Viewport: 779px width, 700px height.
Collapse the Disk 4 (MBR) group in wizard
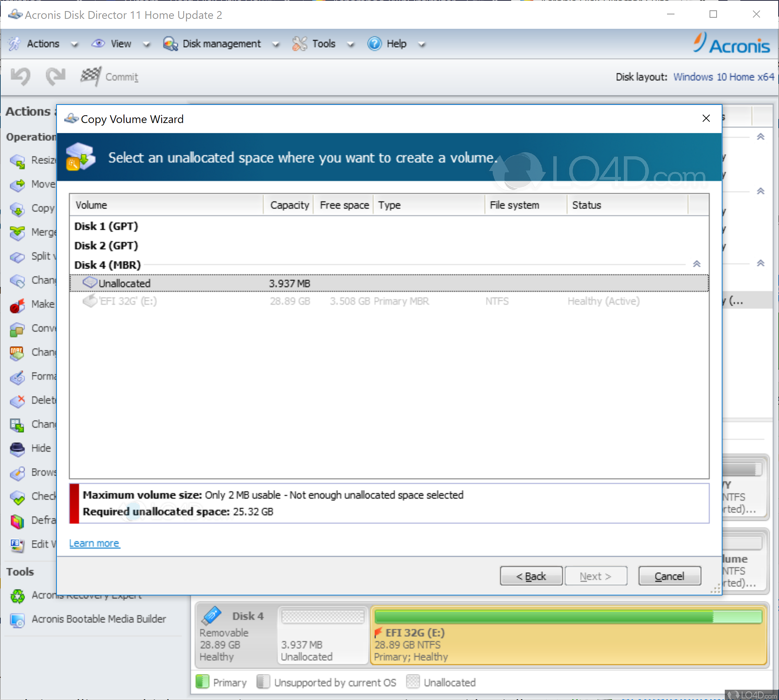pyautogui.click(x=696, y=264)
